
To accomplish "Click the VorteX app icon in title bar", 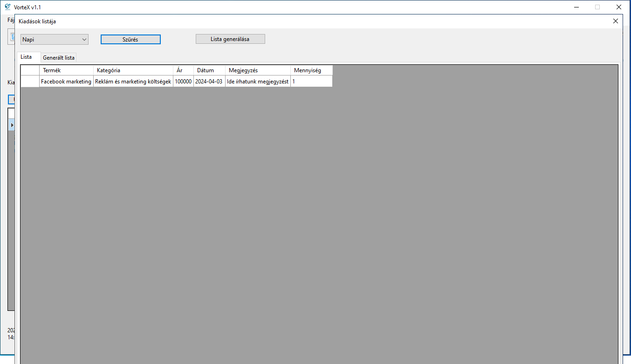I will click(7, 7).
